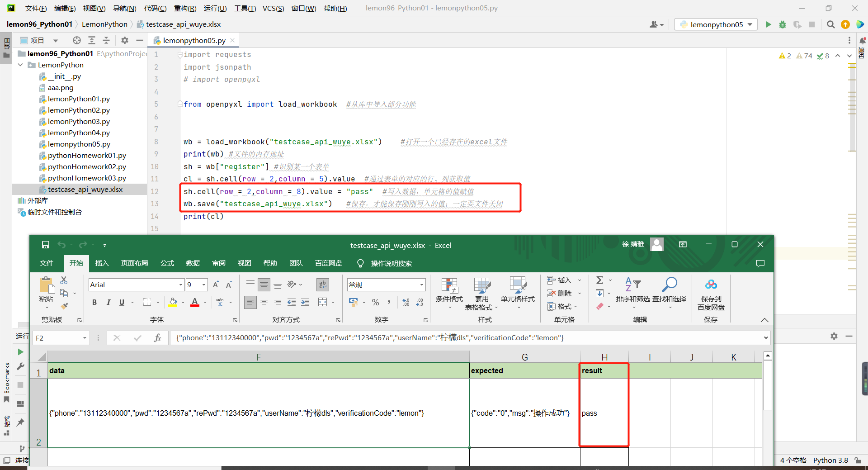868x470 pixels.
Task: Open PyCharm Refactor menu
Action: (185, 8)
